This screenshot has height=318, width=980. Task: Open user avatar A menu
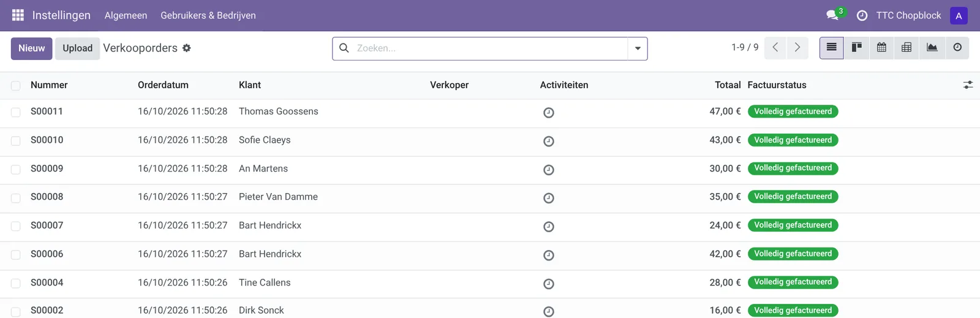pos(959,16)
